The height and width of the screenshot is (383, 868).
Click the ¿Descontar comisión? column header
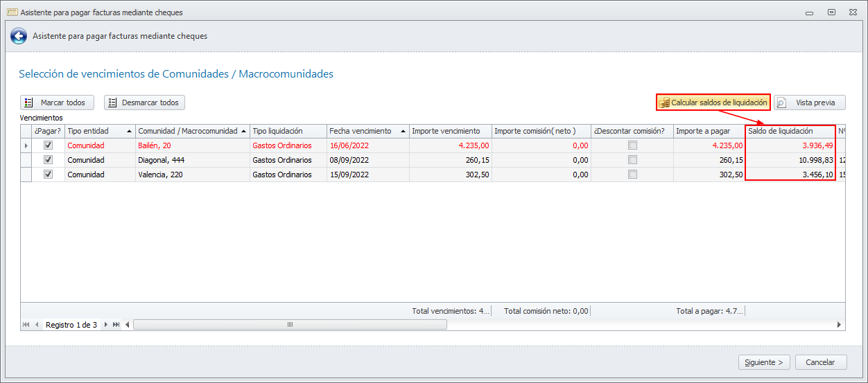tap(632, 131)
